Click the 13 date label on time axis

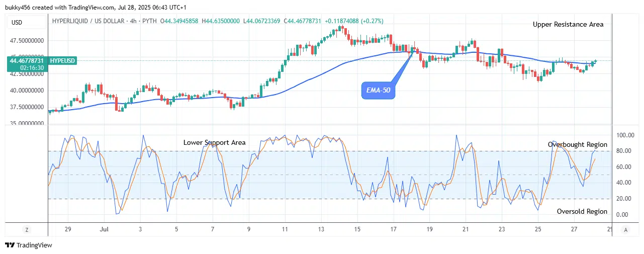(321, 229)
